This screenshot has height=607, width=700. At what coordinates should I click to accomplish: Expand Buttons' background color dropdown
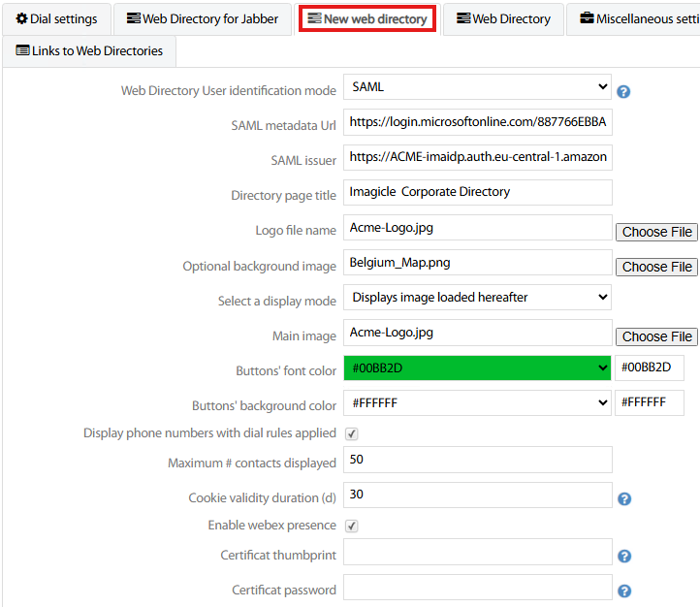[477, 402]
